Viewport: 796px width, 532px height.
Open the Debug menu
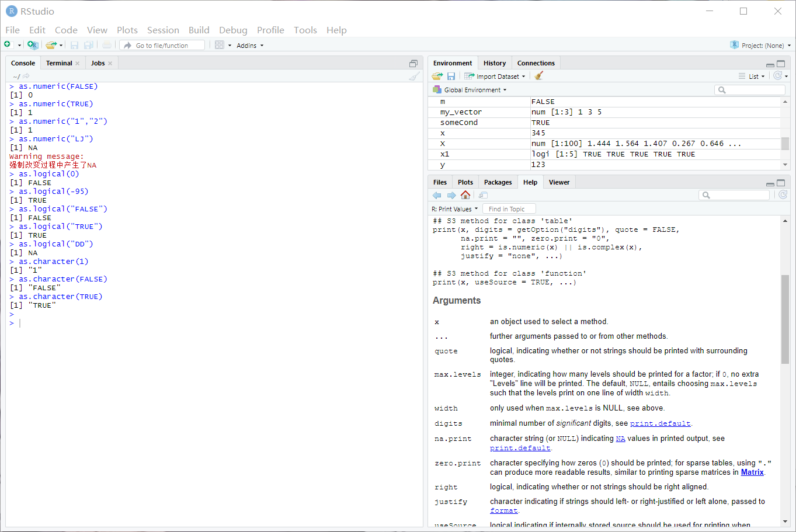[233, 30]
